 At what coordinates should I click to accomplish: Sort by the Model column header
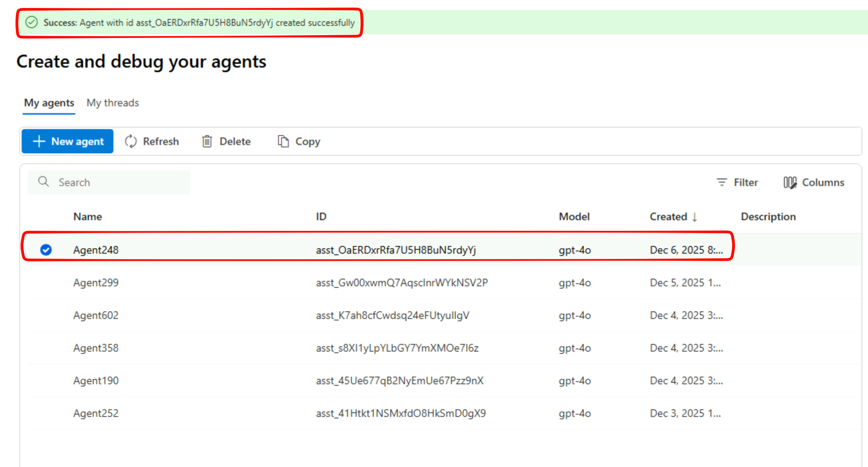click(574, 216)
